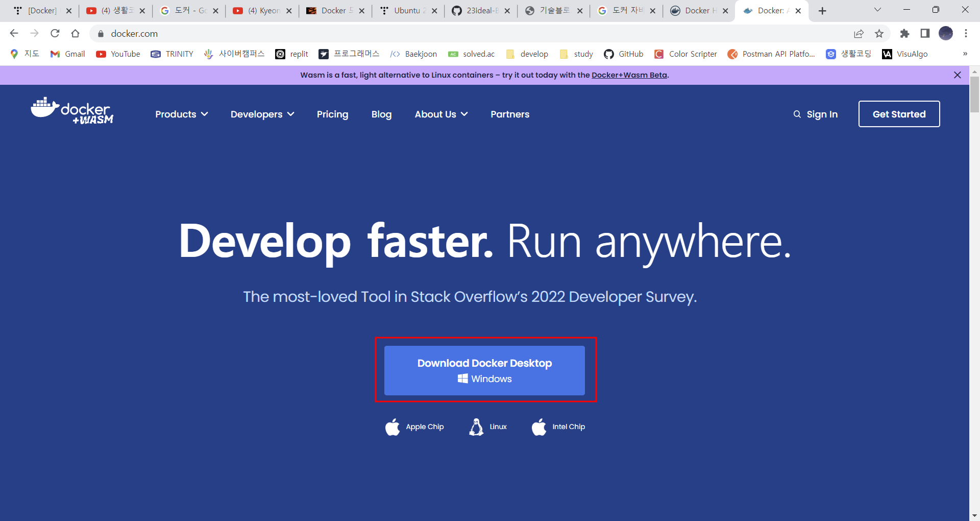This screenshot has height=521, width=980.
Task: Open the VisuAlgo bookmark
Action: click(905, 54)
